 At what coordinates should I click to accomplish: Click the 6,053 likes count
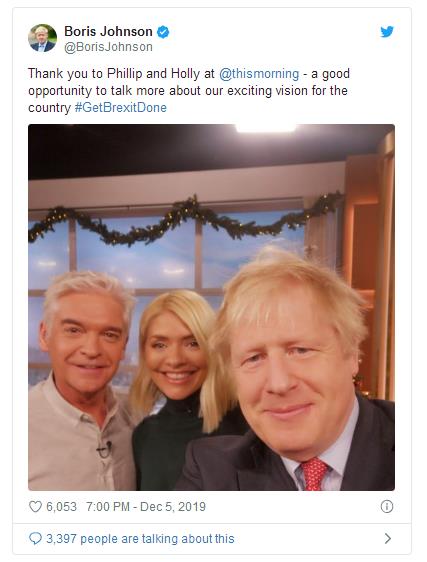pyautogui.click(x=61, y=506)
